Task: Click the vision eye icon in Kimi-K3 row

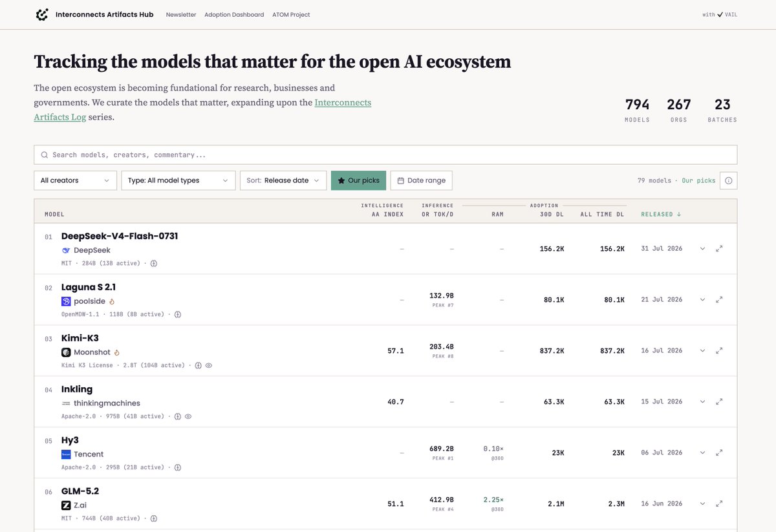Action: click(209, 365)
